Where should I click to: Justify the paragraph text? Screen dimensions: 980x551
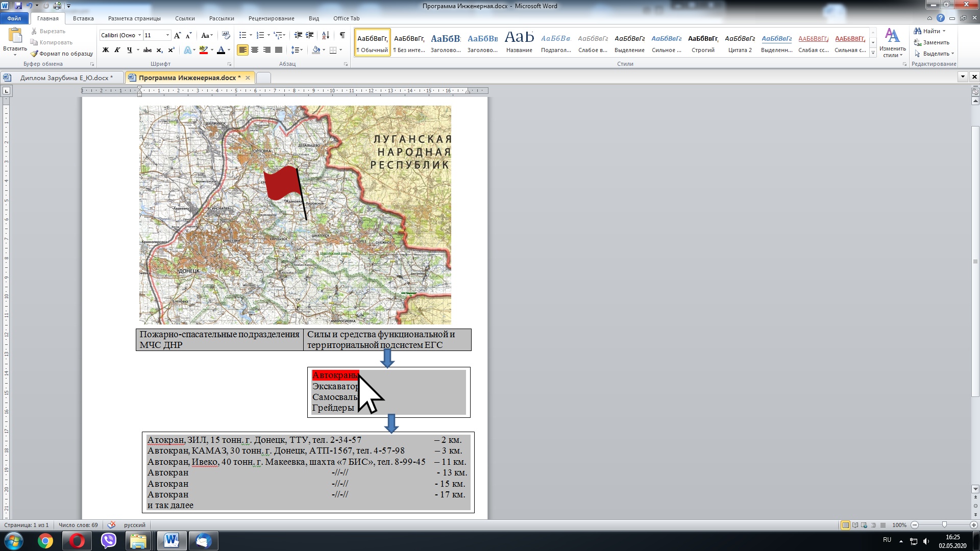[279, 50]
